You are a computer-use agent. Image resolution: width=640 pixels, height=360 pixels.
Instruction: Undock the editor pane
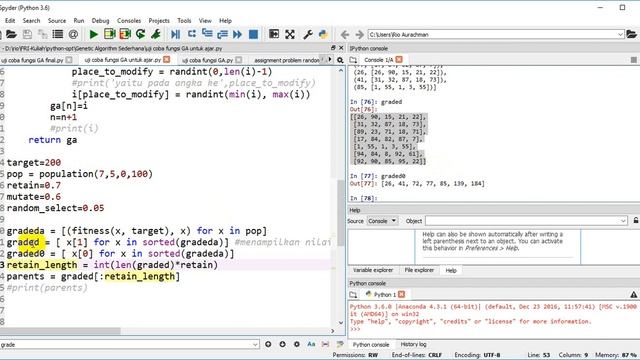[x=333, y=48]
